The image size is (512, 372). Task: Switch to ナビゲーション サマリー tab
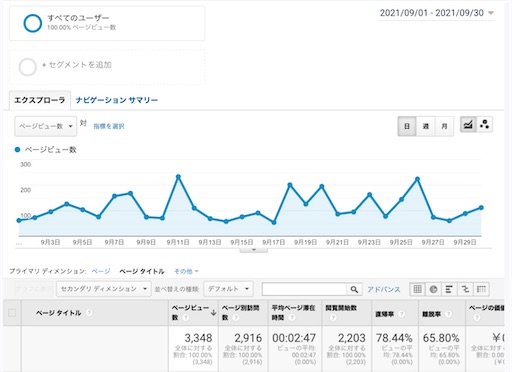117,100
